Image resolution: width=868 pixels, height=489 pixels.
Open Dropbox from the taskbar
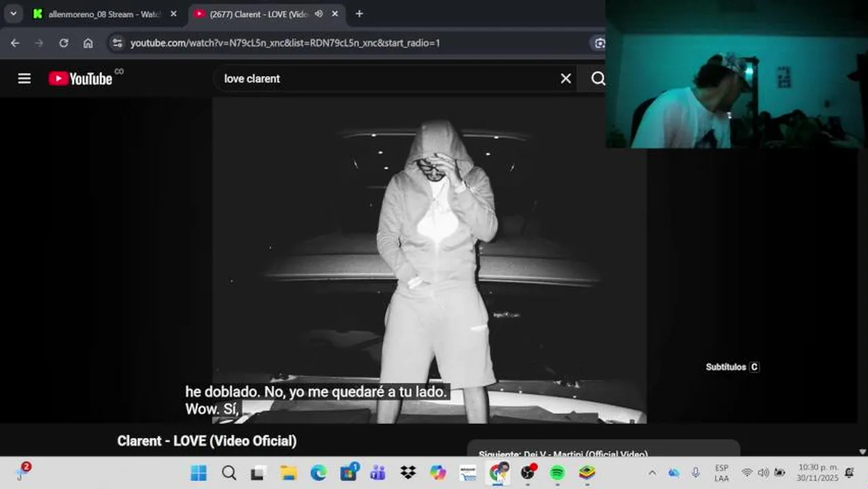[x=408, y=473]
